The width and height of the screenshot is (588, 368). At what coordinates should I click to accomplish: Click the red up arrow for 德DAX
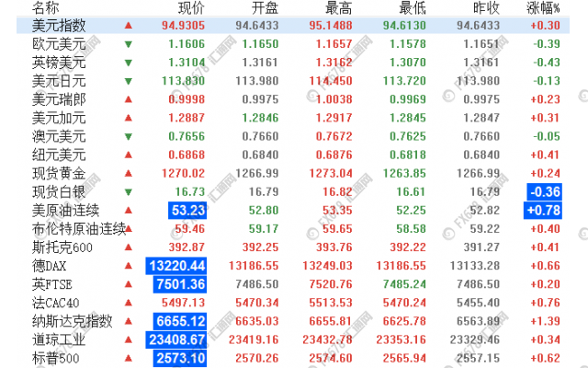coord(129,266)
